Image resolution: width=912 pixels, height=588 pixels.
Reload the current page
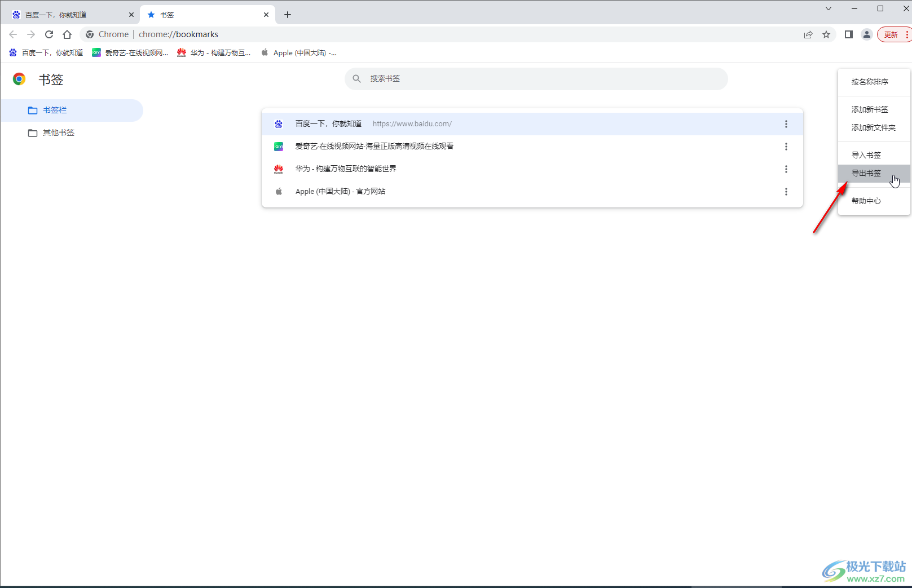click(49, 34)
